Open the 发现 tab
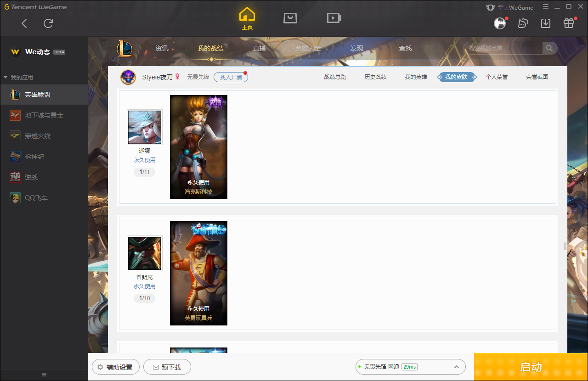 [x=356, y=48]
